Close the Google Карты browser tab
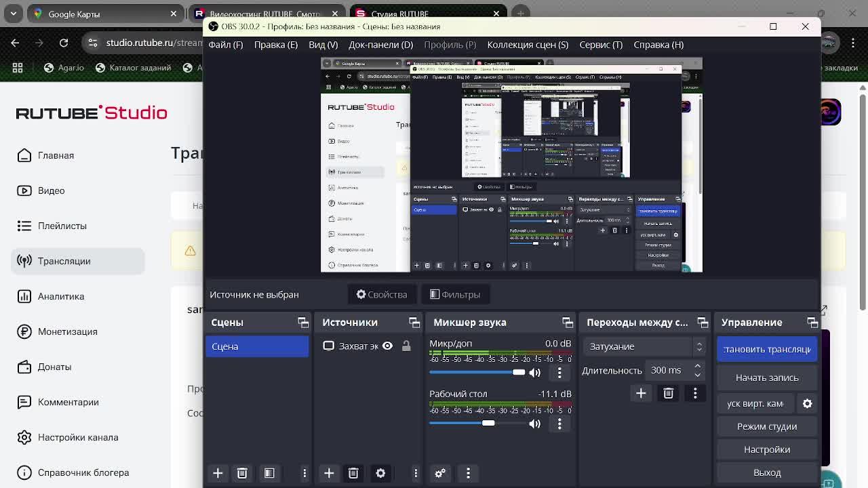 (174, 14)
